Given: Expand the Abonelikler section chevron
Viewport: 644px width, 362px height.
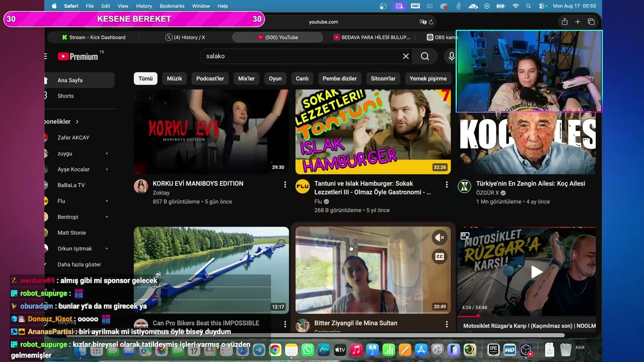Looking at the screenshot, I should (x=77, y=122).
